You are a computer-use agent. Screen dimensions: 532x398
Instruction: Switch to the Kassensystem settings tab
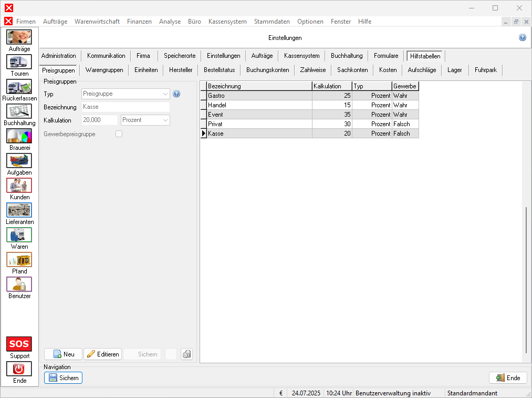301,56
